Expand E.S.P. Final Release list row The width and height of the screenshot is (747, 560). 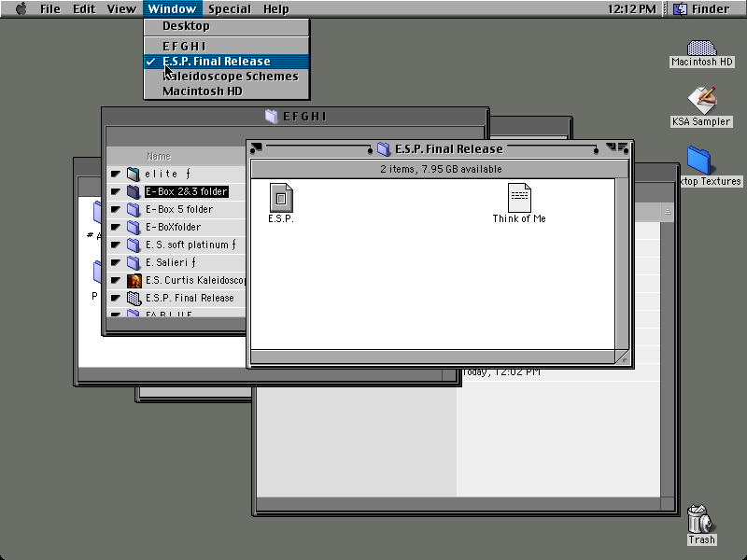[115, 298]
